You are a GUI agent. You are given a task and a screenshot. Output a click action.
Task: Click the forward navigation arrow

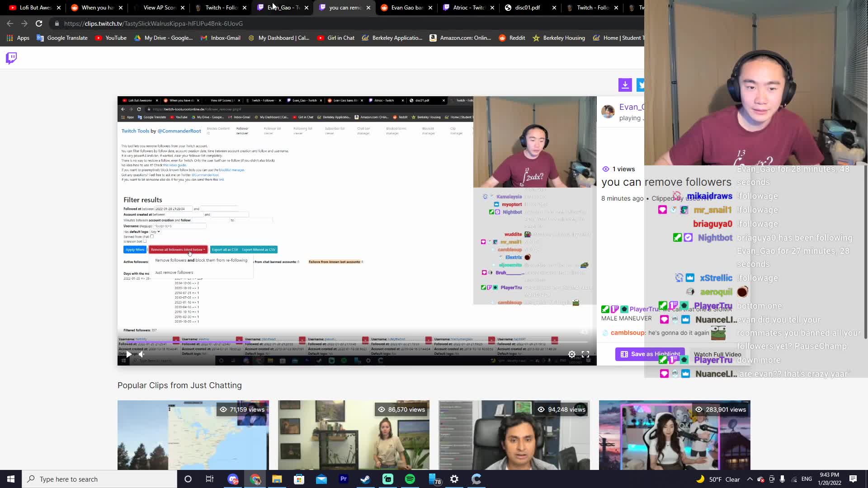click(24, 23)
